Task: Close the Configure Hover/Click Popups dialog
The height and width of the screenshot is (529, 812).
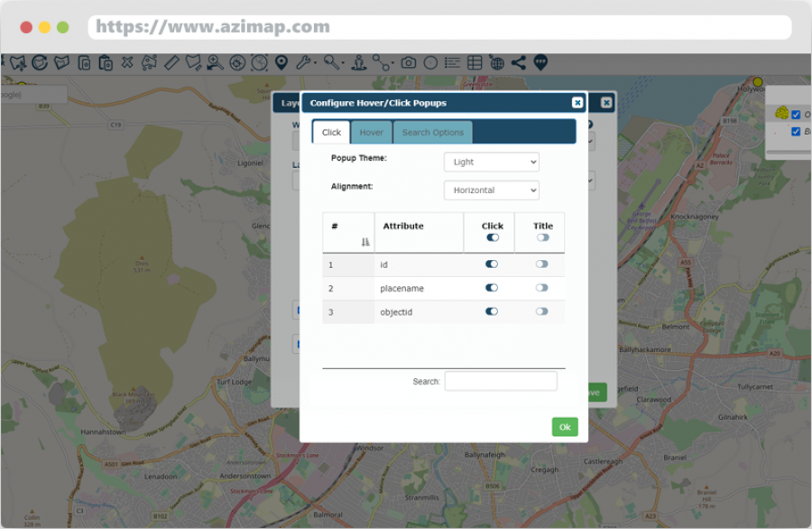Action: [x=577, y=103]
